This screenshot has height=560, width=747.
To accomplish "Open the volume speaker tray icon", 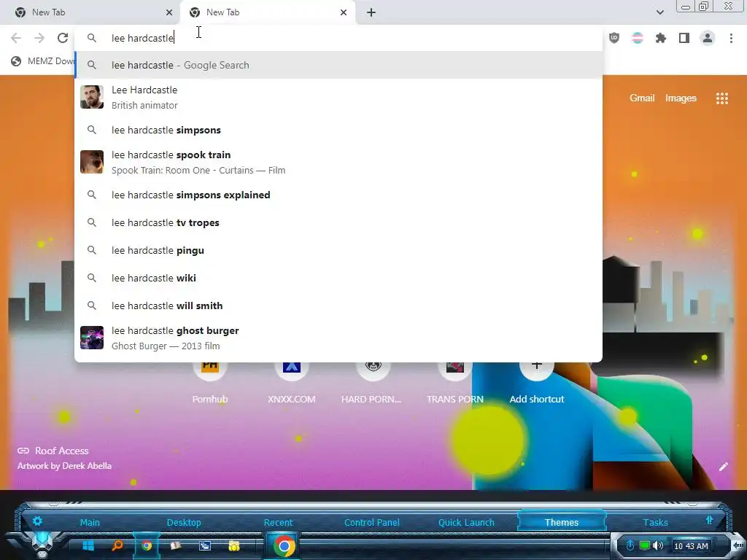I will point(659,545).
